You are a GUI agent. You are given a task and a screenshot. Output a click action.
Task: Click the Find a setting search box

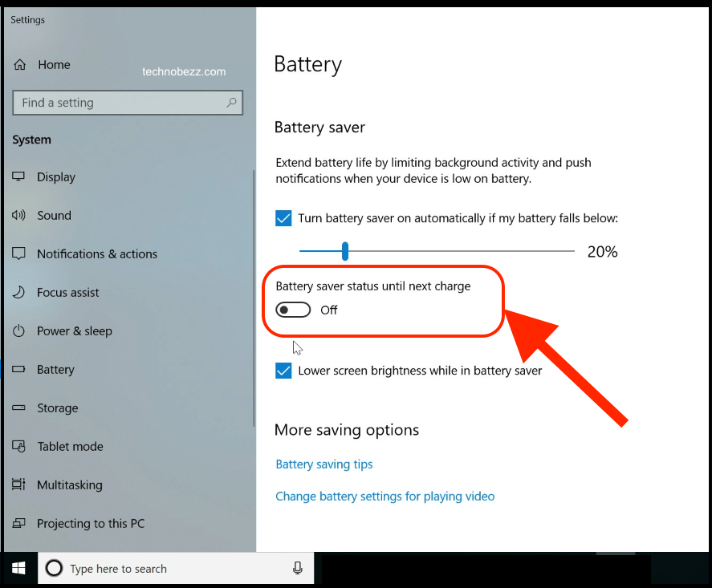tap(128, 103)
